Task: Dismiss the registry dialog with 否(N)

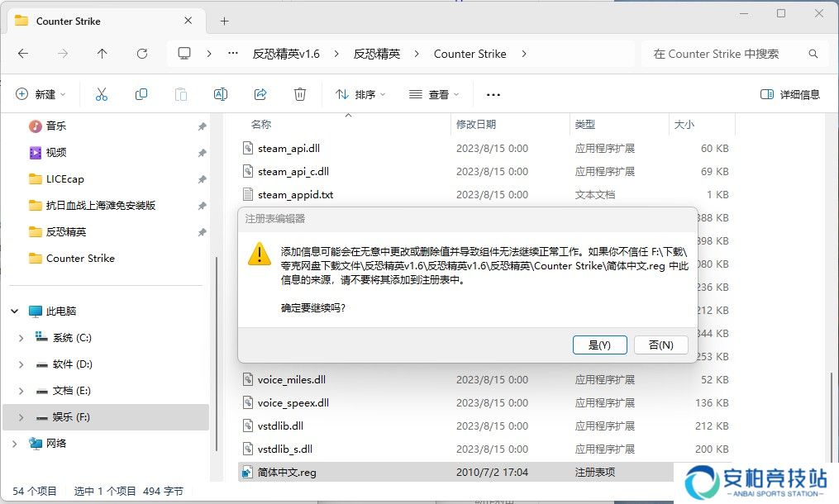Action: point(660,345)
